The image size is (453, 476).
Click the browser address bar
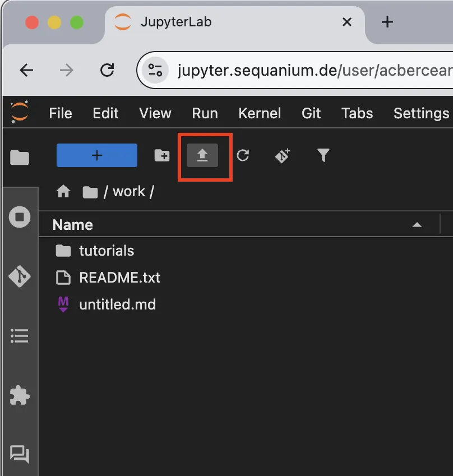[x=308, y=70]
